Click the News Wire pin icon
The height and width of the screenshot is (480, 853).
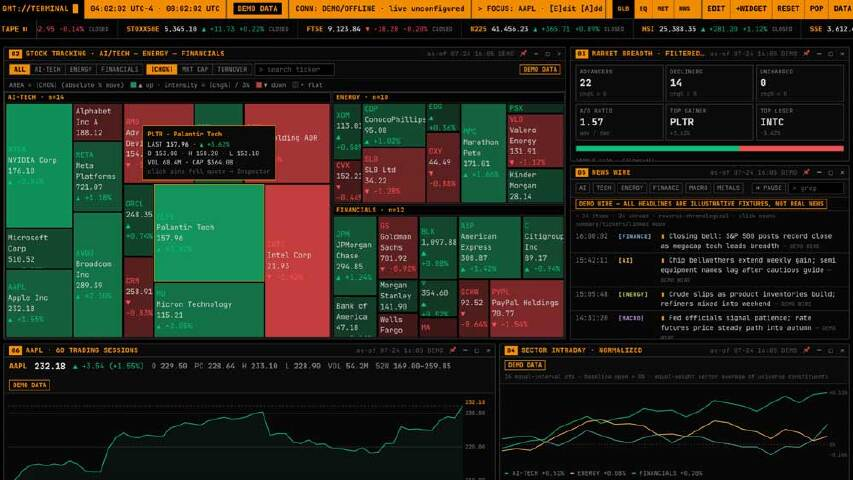pos(806,173)
